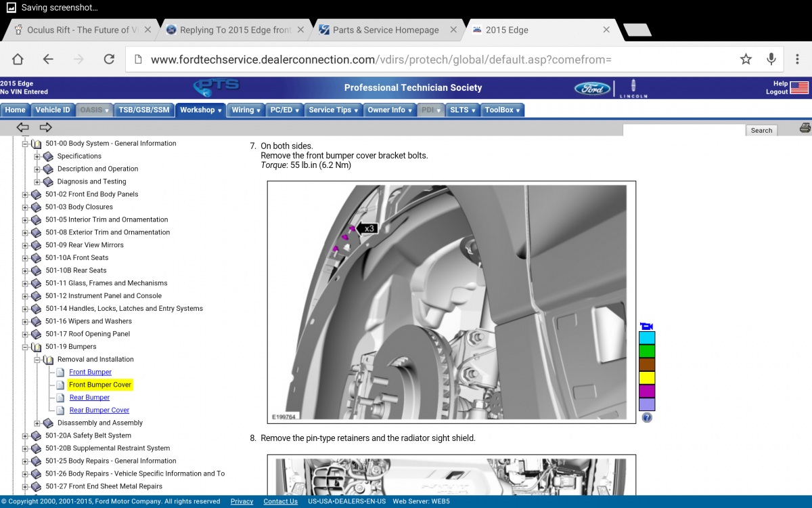Open the Wiring dropdown menu
Viewport: 812px width, 508px height.
(x=246, y=110)
